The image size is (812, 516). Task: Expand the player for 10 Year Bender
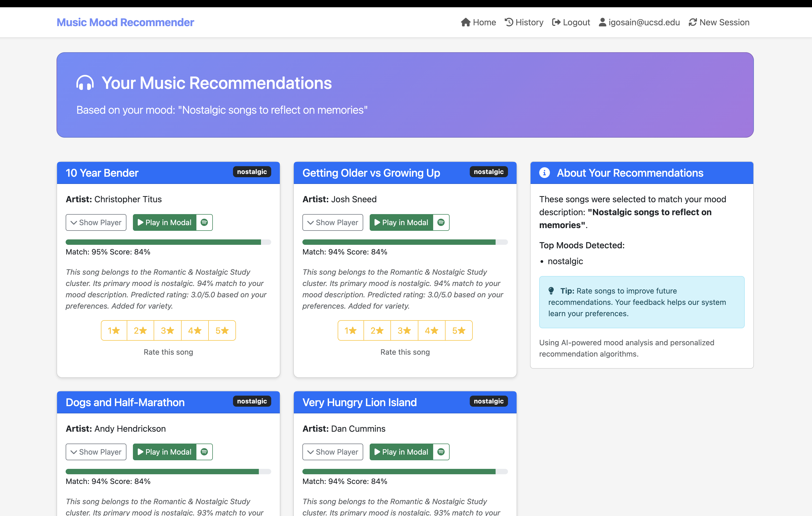[x=96, y=222]
